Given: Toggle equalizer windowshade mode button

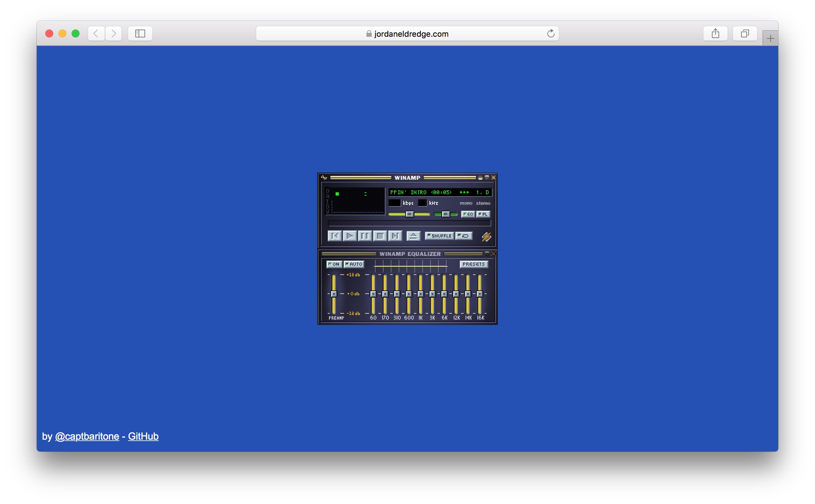Looking at the screenshot, I should pos(487,254).
